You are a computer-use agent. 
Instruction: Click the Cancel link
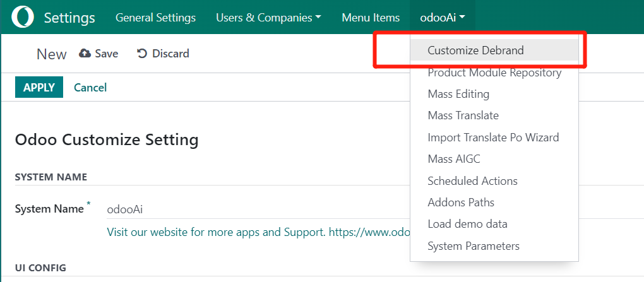click(x=90, y=87)
